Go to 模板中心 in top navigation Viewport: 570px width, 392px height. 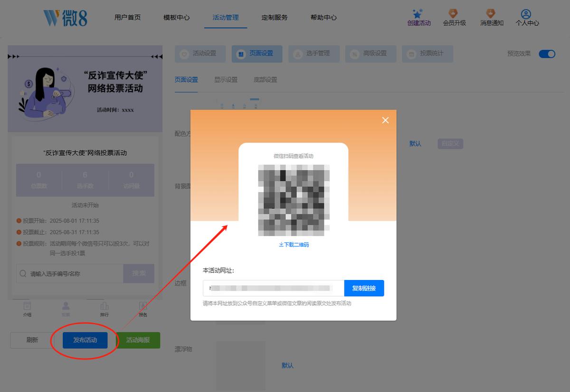pos(176,18)
